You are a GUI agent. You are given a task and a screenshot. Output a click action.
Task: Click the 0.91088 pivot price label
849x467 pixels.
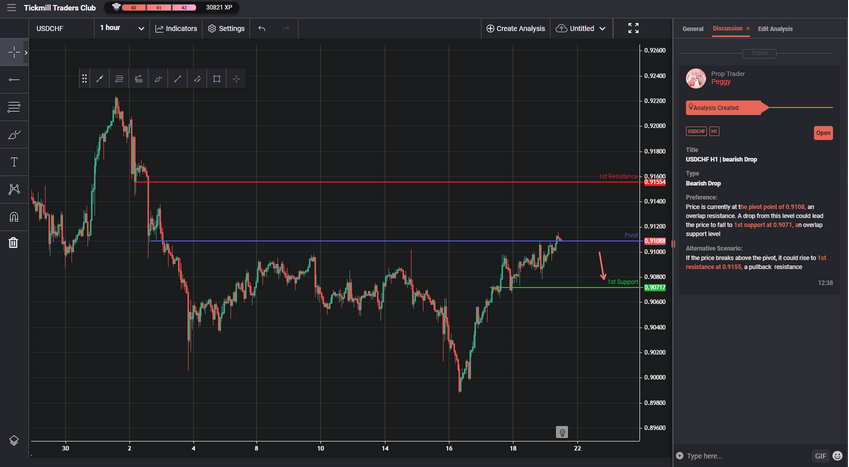(x=655, y=241)
